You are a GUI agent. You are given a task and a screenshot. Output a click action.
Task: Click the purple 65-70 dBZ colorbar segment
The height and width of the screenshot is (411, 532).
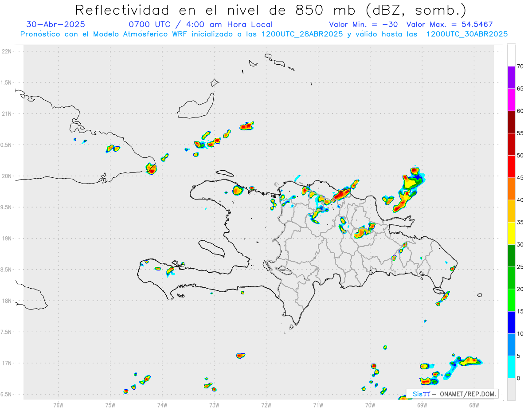point(511,78)
